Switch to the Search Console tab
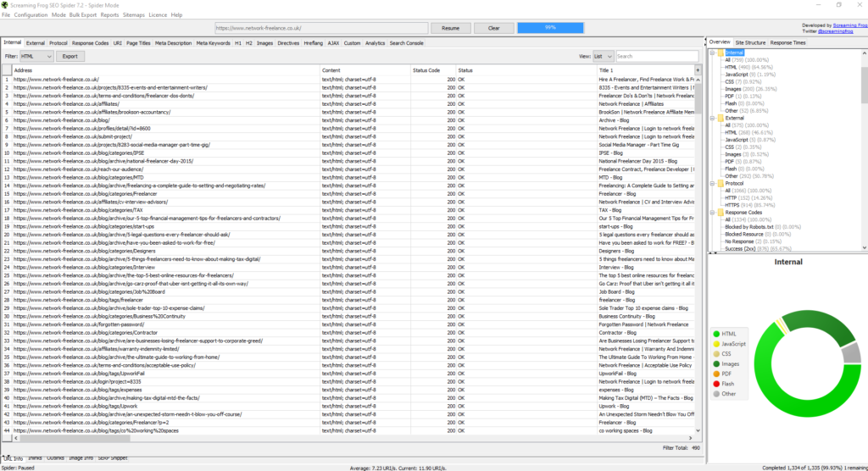 tap(406, 43)
